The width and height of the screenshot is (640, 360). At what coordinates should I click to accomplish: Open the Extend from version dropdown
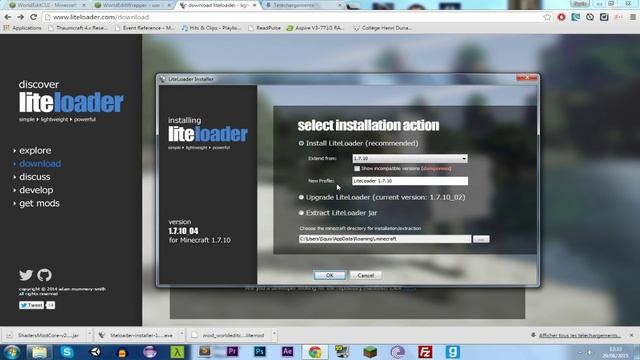coord(410,158)
